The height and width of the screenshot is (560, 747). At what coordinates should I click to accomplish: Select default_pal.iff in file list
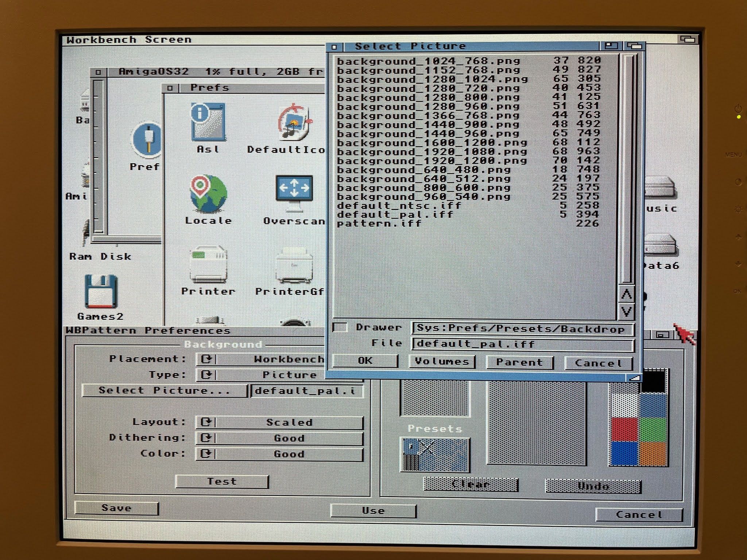469,214
